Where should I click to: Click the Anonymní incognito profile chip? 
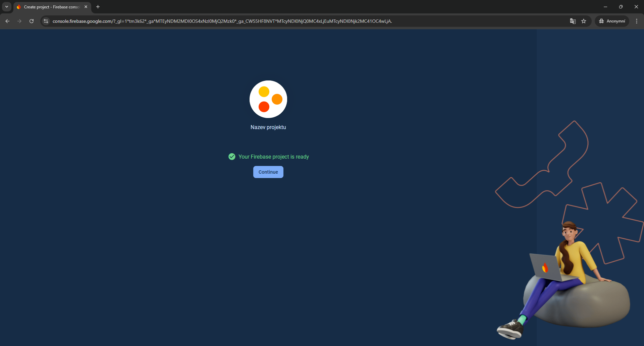[x=612, y=21]
